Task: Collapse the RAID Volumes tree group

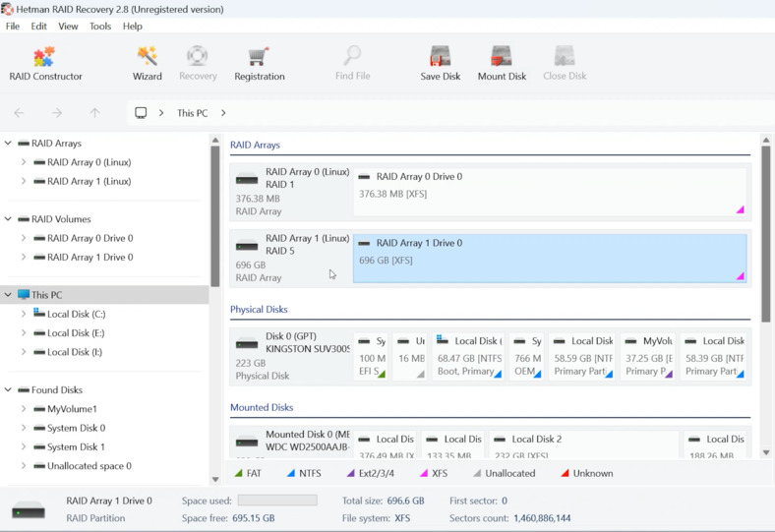Action: pyautogui.click(x=9, y=219)
